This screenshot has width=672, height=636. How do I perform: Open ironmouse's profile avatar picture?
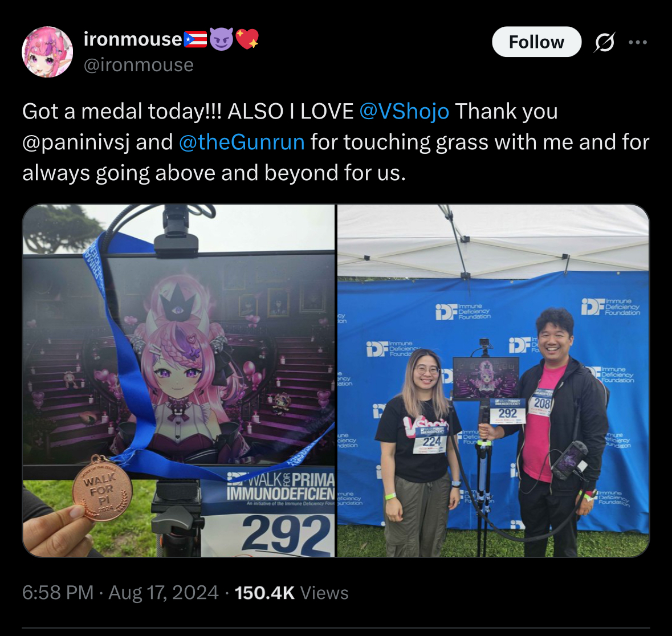(47, 52)
